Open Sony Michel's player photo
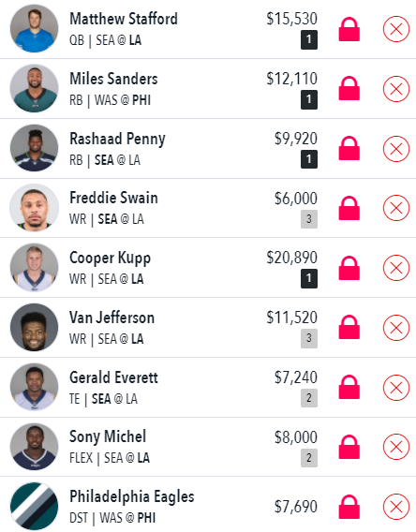Viewport: 416px width, 532px height. point(35,447)
